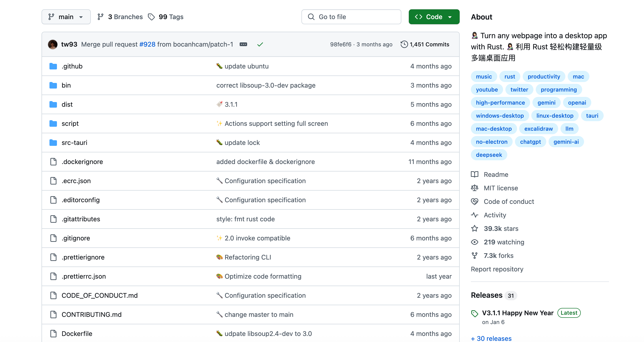Screen dimensions: 644x342
Task: Click the Activity pulse icon
Action: (475, 215)
